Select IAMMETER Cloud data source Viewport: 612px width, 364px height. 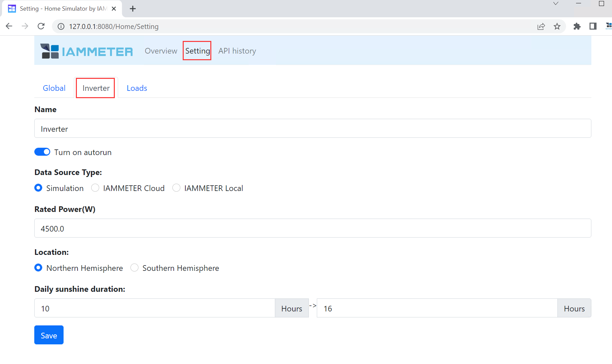95,188
